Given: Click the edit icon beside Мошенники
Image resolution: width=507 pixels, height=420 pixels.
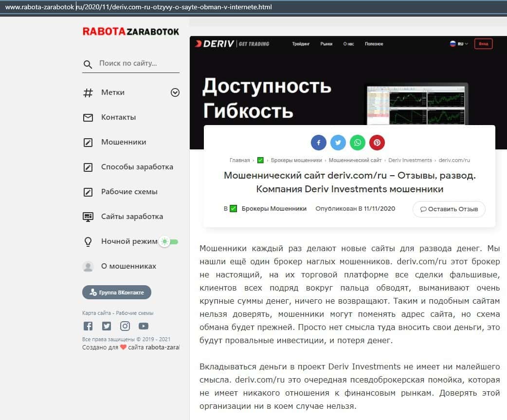Looking at the screenshot, I should point(88,142).
